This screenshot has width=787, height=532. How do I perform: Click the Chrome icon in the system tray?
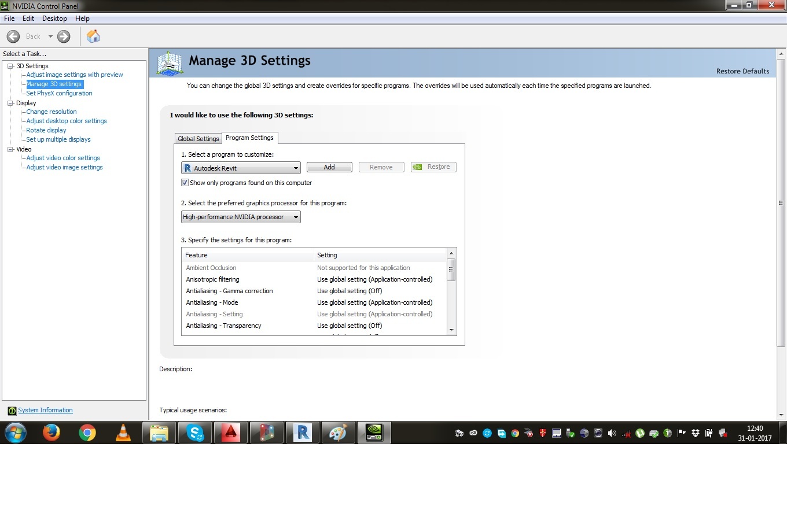(515, 433)
